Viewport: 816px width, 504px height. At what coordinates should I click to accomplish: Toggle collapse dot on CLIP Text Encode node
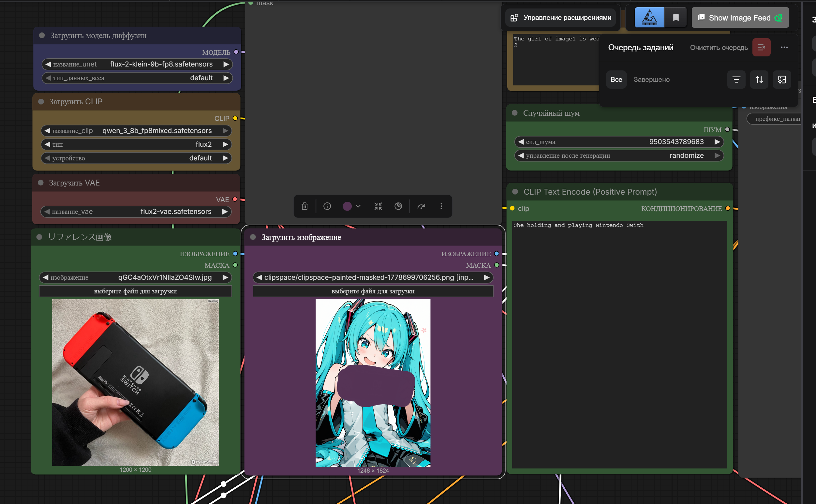click(x=515, y=192)
